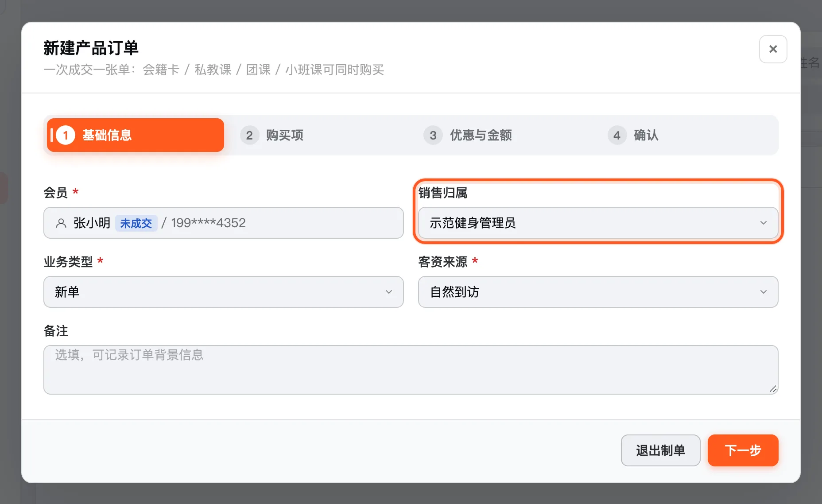The image size is (822, 504).
Task: Click the 客资来源 dropdown chevron arrow
Action: click(764, 292)
